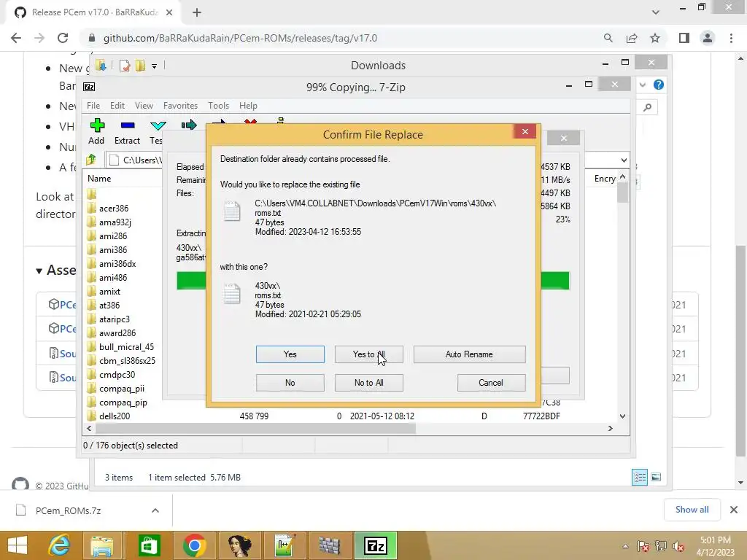Image resolution: width=747 pixels, height=560 pixels.
Task: Click the Chrome share page icon
Action: point(632,38)
